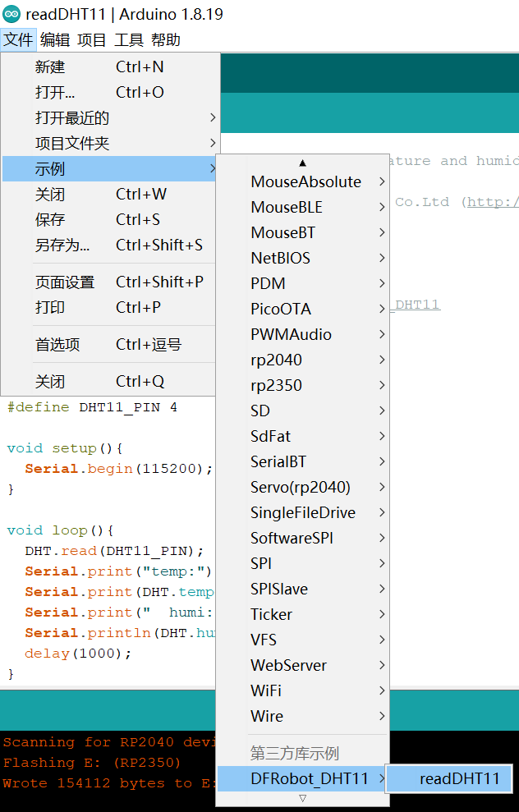The height and width of the screenshot is (812, 519).
Task: Click the _DHT11 underlined link in editor
Action: tap(415, 305)
